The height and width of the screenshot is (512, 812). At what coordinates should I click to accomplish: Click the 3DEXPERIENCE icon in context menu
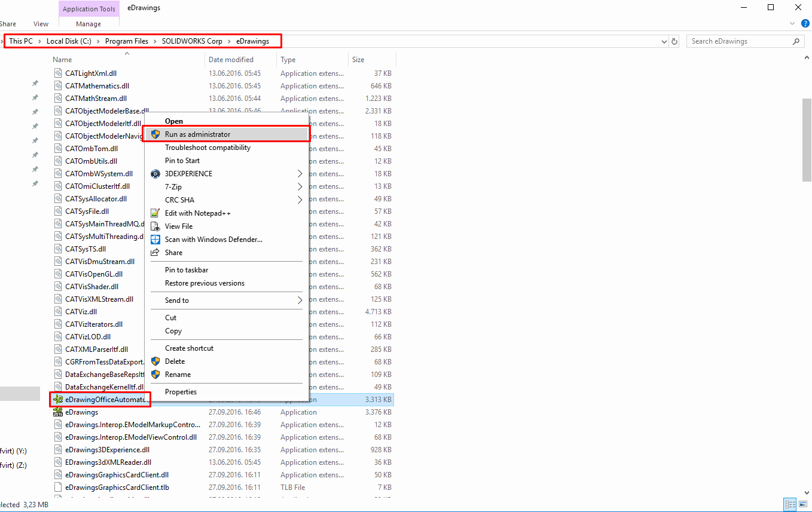pyautogui.click(x=155, y=174)
